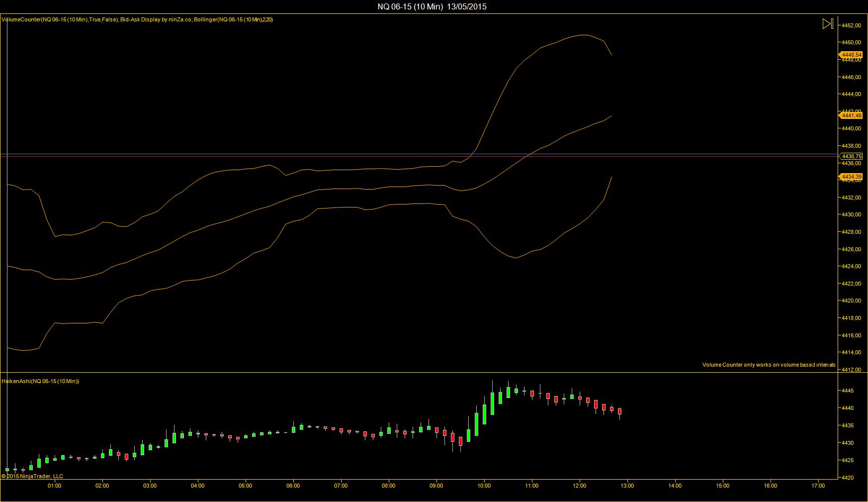Click the 14:00 time axis label
The width and height of the screenshot is (868, 502).
click(675, 486)
